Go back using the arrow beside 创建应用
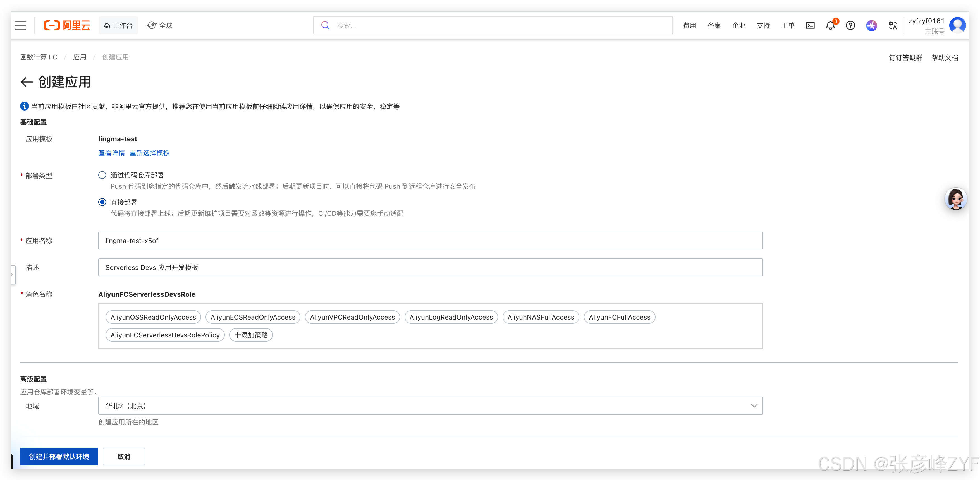 click(x=27, y=82)
